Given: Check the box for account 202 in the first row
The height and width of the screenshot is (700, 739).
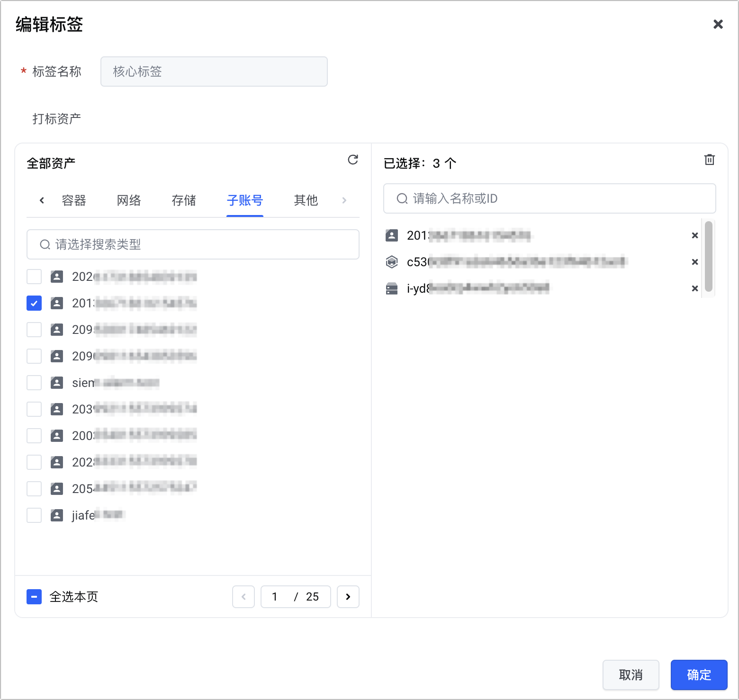Looking at the screenshot, I should coord(34,277).
